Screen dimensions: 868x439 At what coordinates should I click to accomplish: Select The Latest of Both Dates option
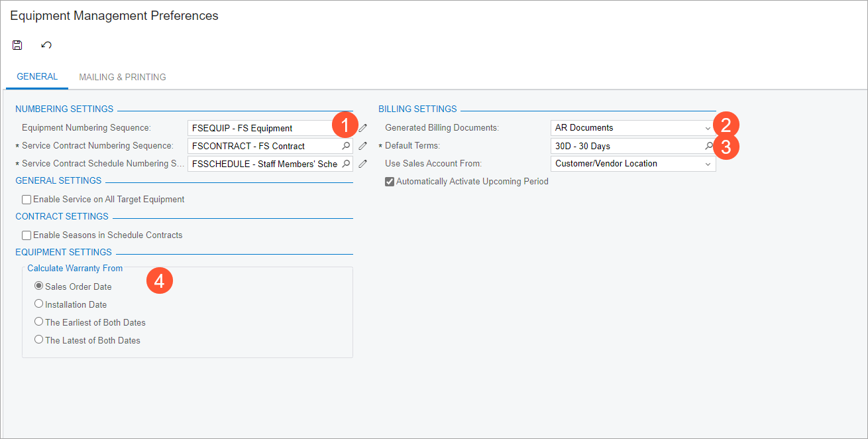38,340
